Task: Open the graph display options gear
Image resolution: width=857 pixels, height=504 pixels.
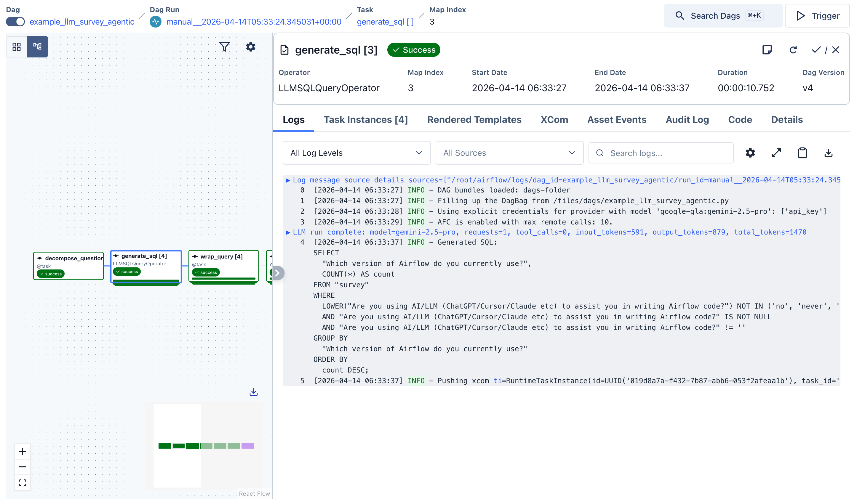Action: coord(251,47)
